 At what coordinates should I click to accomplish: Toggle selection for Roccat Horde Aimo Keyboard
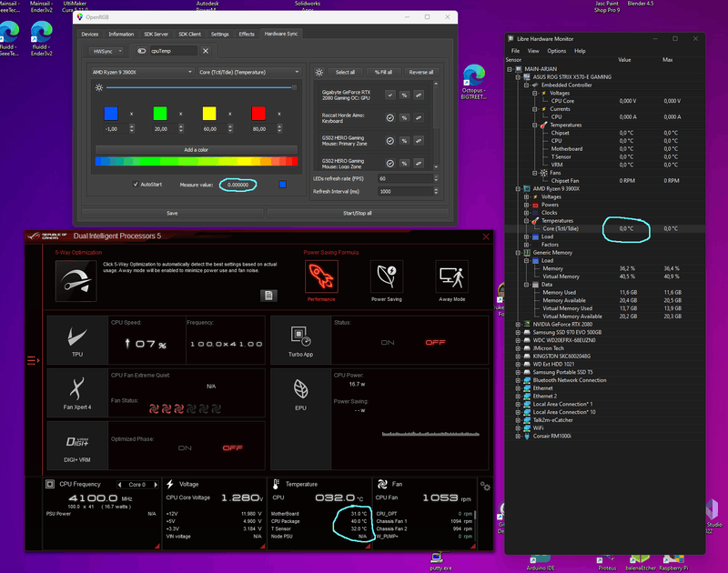click(x=390, y=118)
